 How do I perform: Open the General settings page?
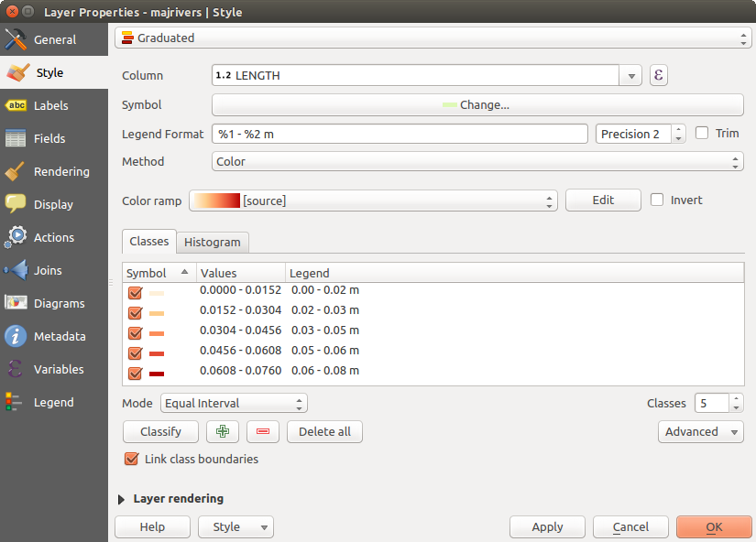click(54, 40)
